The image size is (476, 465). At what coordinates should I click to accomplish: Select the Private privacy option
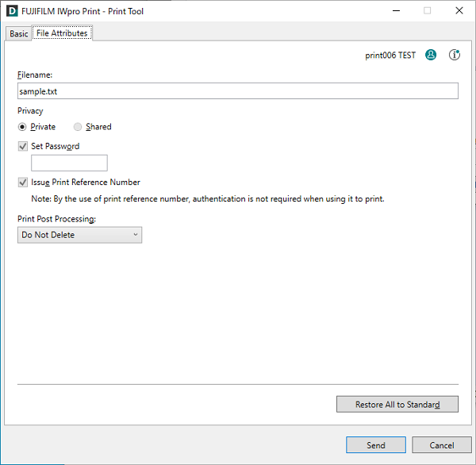click(x=22, y=127)
